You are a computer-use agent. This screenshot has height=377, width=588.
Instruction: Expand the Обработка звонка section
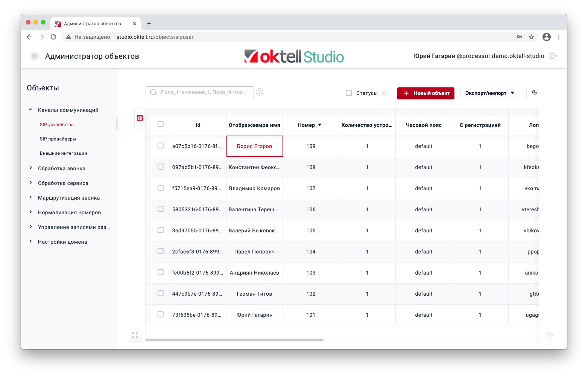coord(30,168)
